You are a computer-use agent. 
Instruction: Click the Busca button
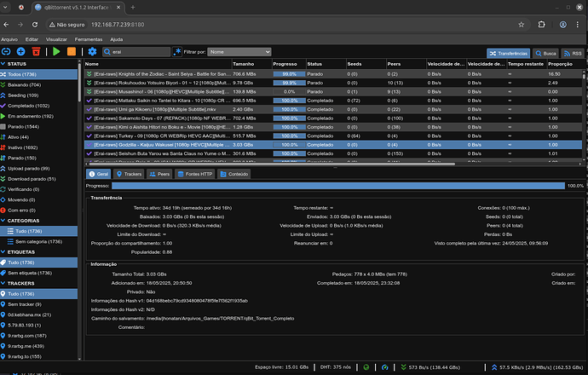545,53
